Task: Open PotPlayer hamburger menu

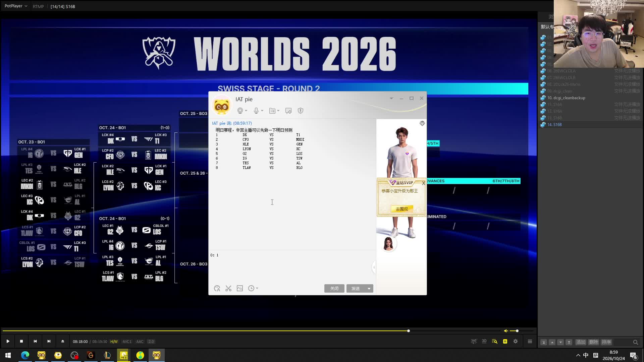Action: pyautogui.click(x=530, y=341)
